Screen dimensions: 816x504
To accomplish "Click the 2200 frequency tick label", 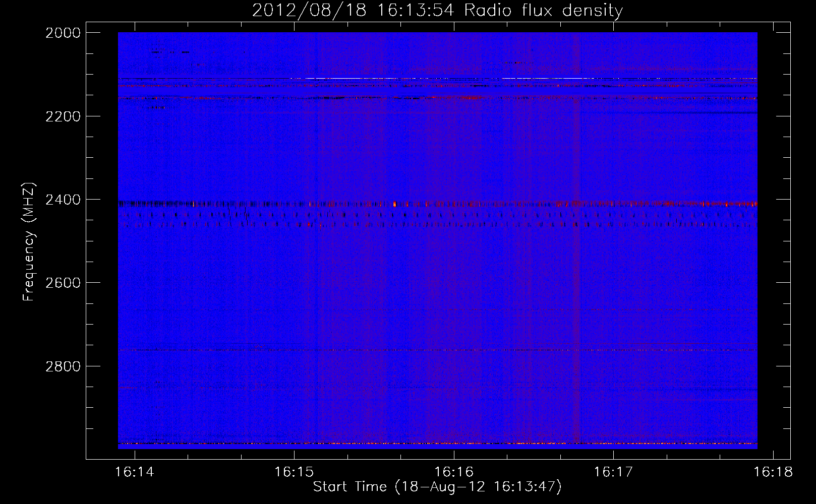I will pyautogui.click(x=63, y=116).
